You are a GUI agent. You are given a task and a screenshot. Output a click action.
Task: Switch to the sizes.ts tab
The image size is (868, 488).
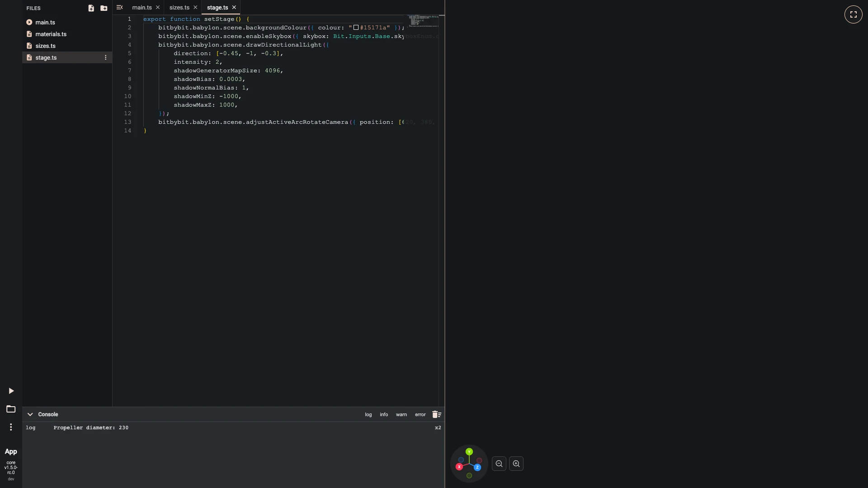pyautogui.click(x=179, y=7)
